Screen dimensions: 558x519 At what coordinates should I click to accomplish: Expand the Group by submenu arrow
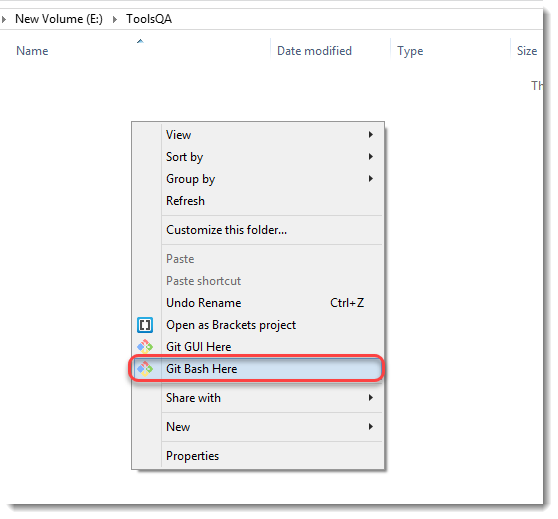click(x=370, y=179)
